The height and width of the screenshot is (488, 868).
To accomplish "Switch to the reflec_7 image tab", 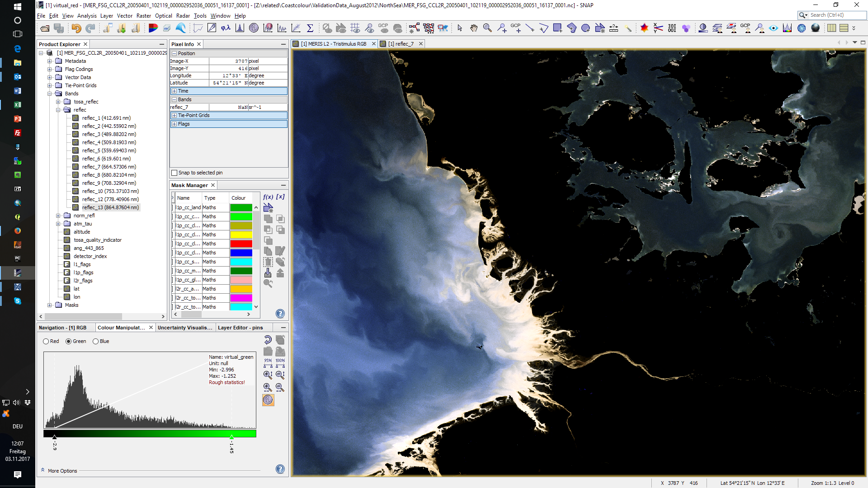I will (401, 44).
